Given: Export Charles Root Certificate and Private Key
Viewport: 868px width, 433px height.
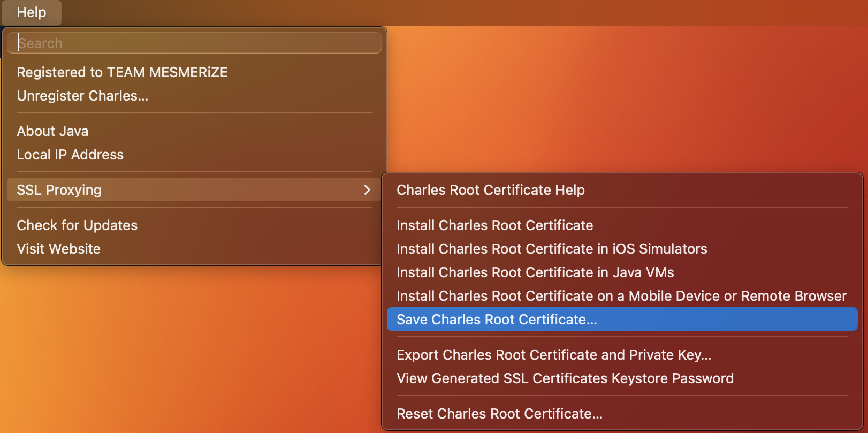Looking at the screenshot, I should click(x=553, y=355).
